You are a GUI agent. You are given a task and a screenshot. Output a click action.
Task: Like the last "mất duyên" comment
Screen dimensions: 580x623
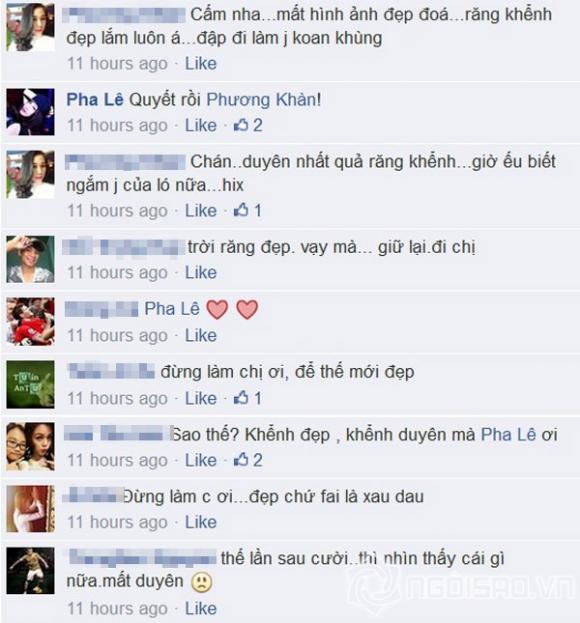pos(201,609)
